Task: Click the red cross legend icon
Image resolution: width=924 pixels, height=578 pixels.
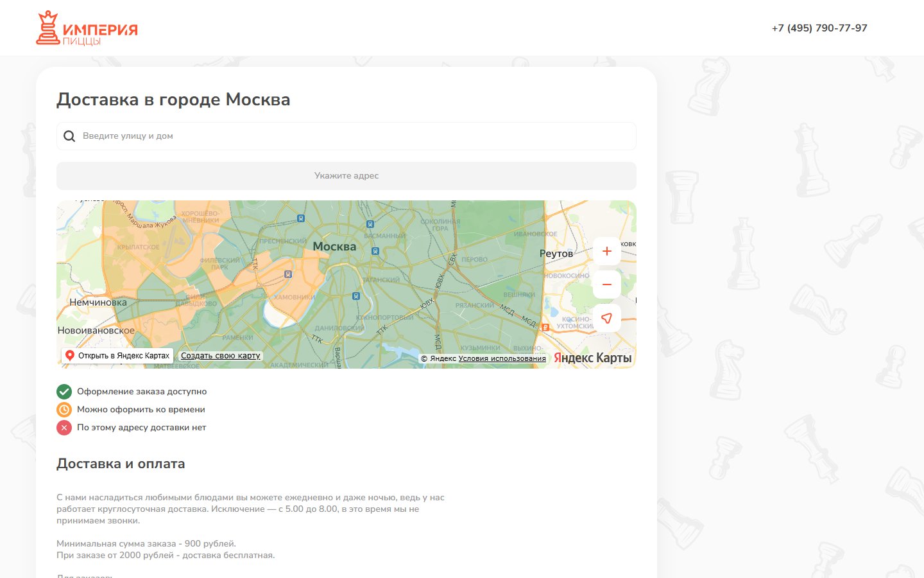Action: [x=64, y=428]
